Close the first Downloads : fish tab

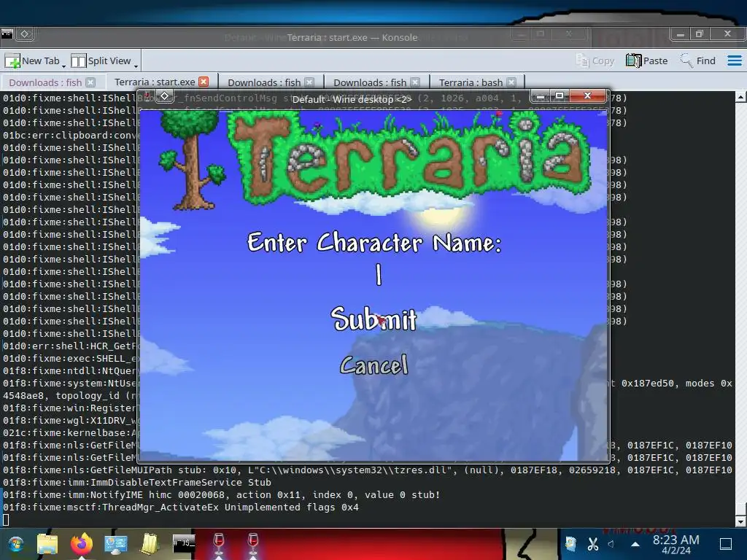[90, 82]
